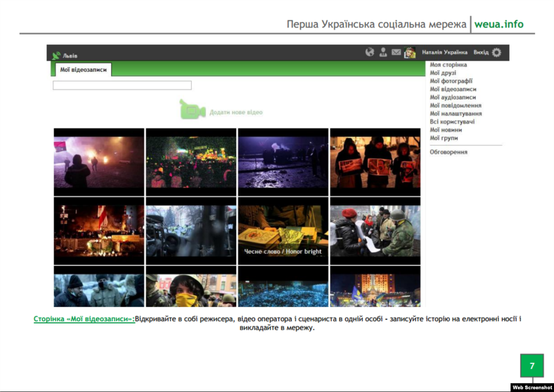Open the Чесне слово / Honor bright video
This screenshot has width=554, height=392.
(x=283, y=230)
